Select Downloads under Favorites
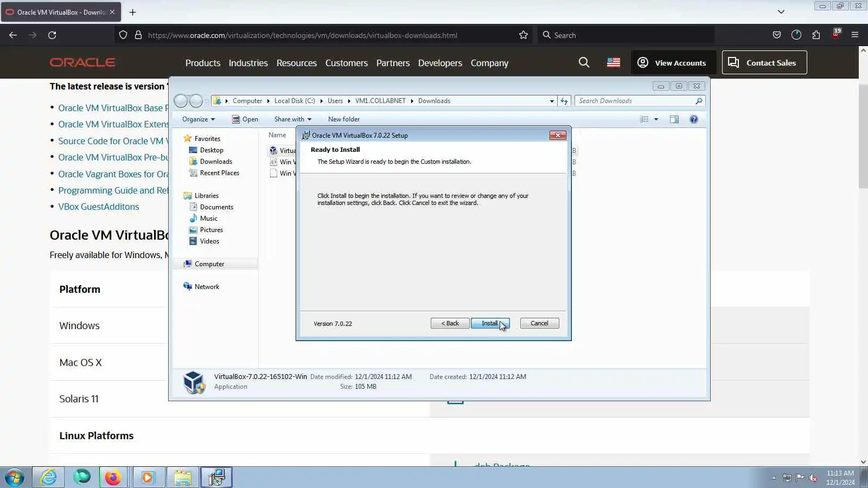Screen dimensions: 868x488 [216, 162]
